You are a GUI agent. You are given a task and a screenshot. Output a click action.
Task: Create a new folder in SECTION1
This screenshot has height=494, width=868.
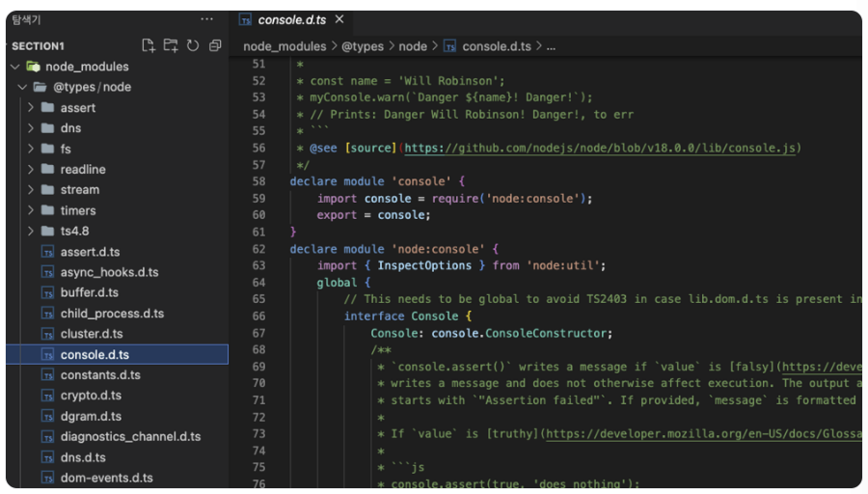tap(171, 45)
